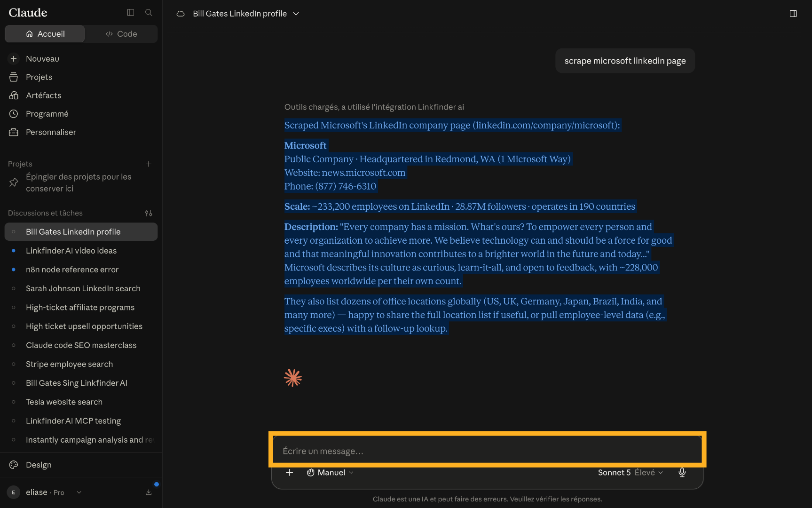Image resolution: width=812 pixels, height=508 pixels.
Task: Click the cloud icon beside the chat title
Action: [x=181, y=14]
